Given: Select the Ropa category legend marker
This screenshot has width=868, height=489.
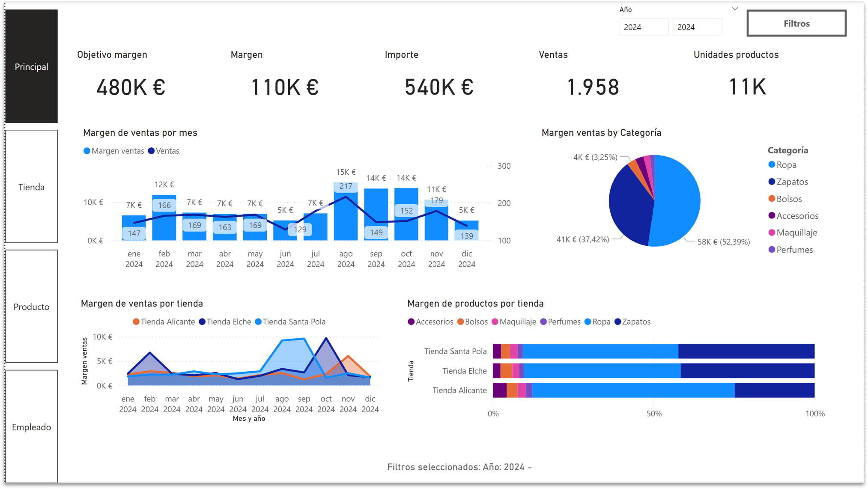Looking at the screenshot, I should 772,165.
